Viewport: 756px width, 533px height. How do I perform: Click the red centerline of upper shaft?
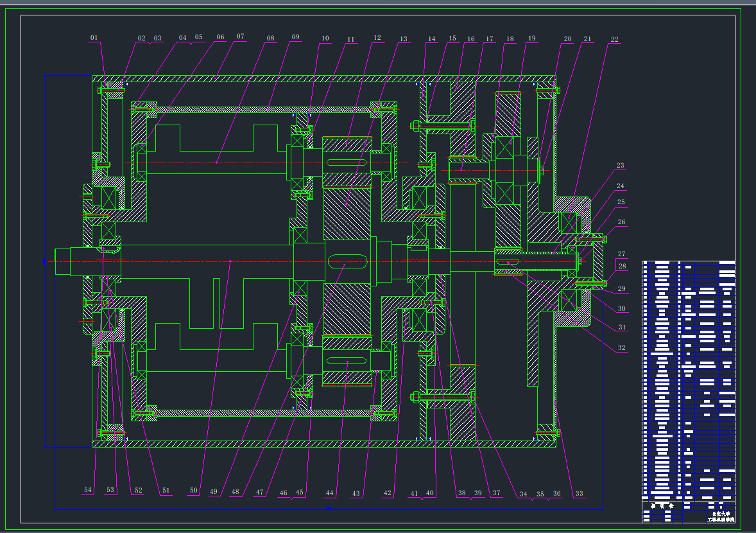(x=257, y=162)
